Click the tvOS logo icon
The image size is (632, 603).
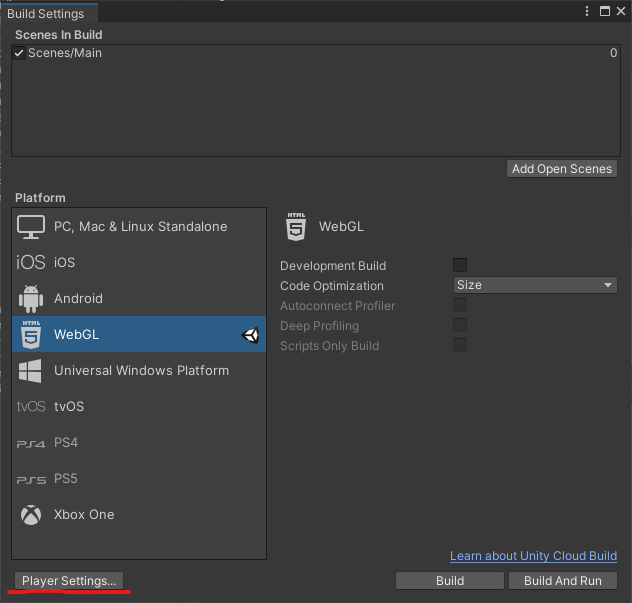pos(31,406)
